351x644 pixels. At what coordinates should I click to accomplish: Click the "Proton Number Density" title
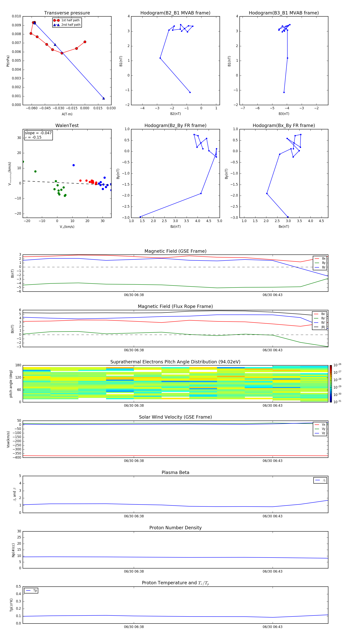pos(175,528)
